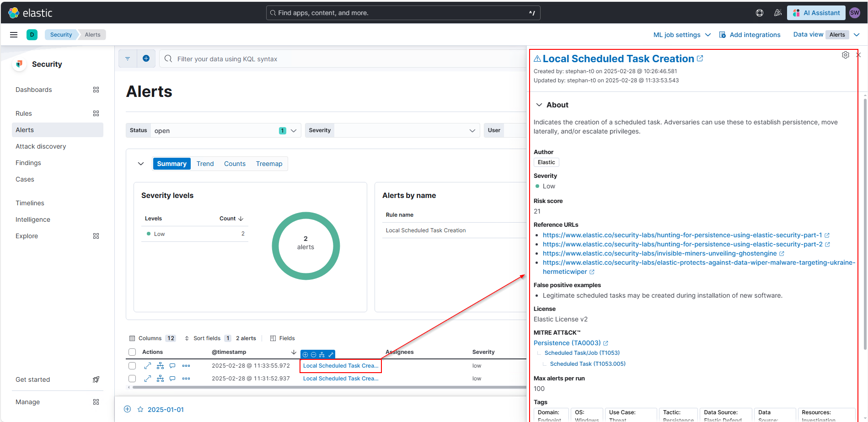Click the Sort fields button
Viewport: 868px width, 422px height.
point(208,338)
